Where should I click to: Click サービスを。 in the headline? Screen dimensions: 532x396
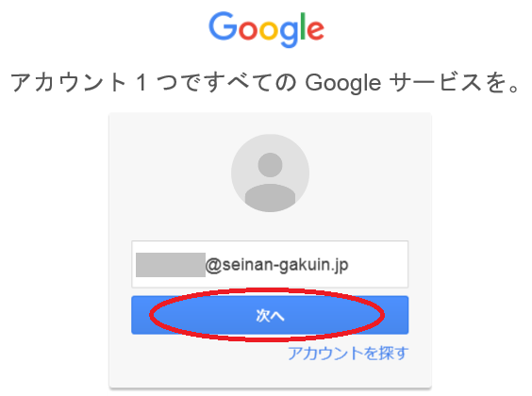tap(455, 82)
